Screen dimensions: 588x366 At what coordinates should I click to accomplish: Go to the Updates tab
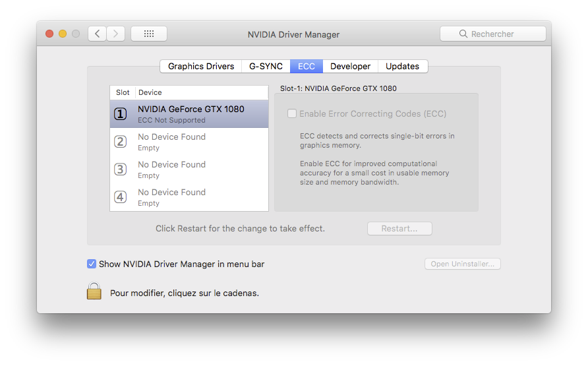[x=402, y=66]
